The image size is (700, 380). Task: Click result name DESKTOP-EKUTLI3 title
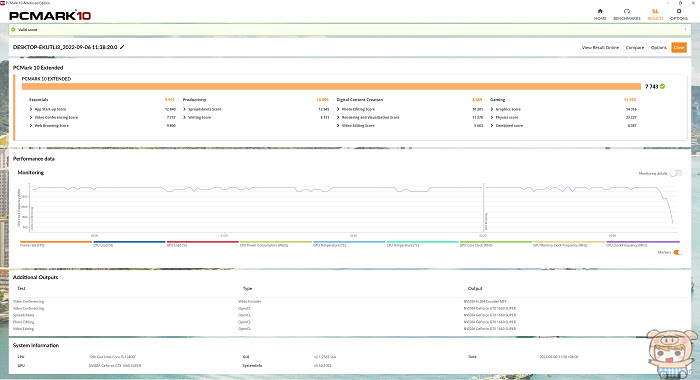[65, 47]
